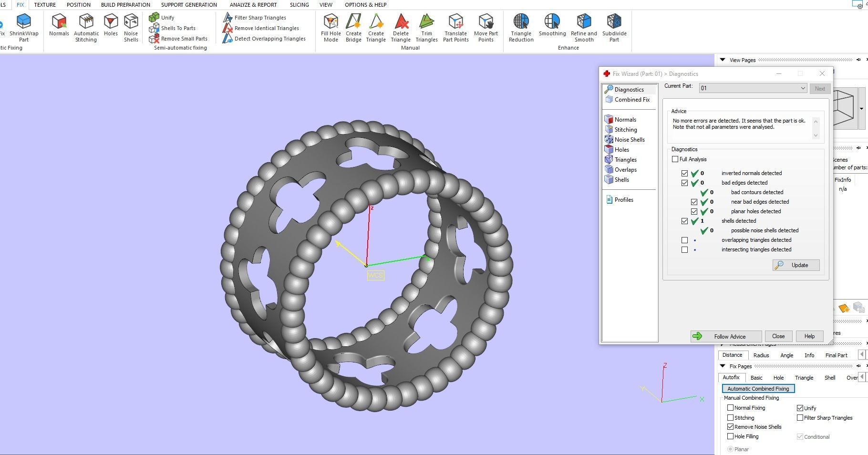This screenshot has height=455, width=868.
Task: Click the Unify ribbon tool
Action: click(162, 18)
